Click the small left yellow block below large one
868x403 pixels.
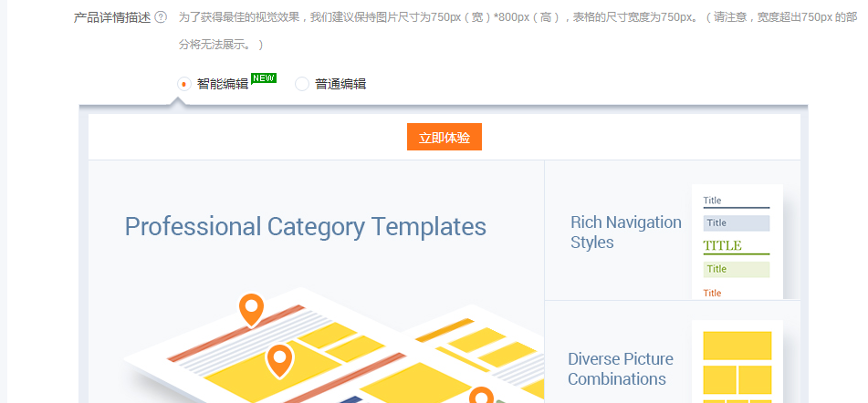(719, 379)
